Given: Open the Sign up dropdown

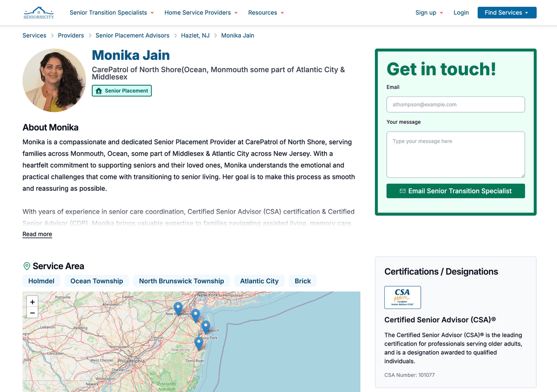Looking at the screenshot, I should (429, 12).
